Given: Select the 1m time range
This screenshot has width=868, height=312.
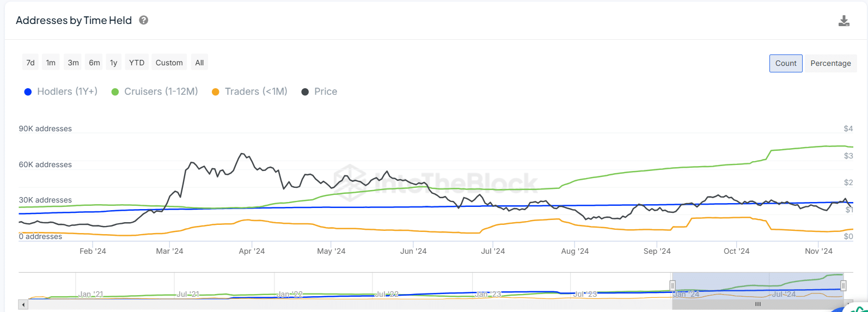Looking at the screenshot, I should [x=51, y=63].
